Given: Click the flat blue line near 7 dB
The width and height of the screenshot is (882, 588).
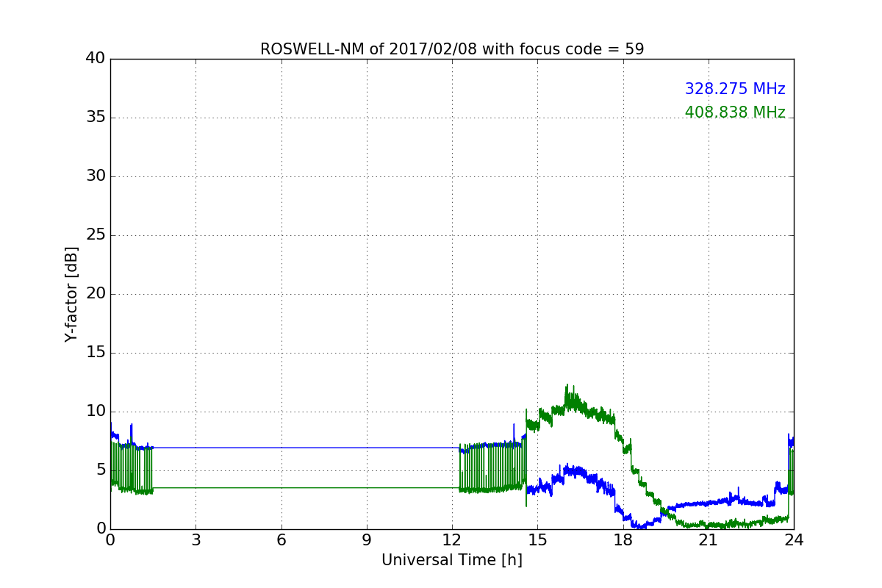Looking at the screenshot, I should [x=305, y=448].
